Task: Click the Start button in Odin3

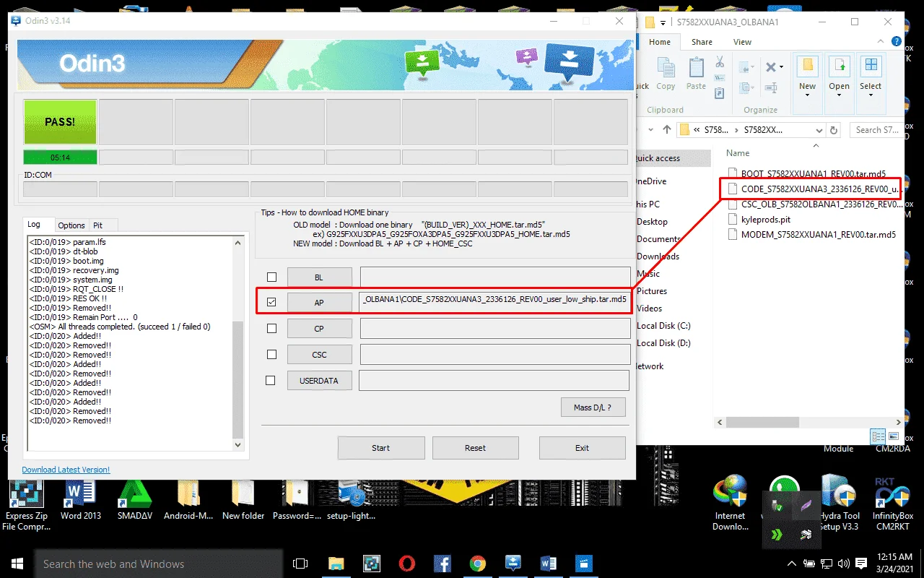Action: click(x=381, y=448)
